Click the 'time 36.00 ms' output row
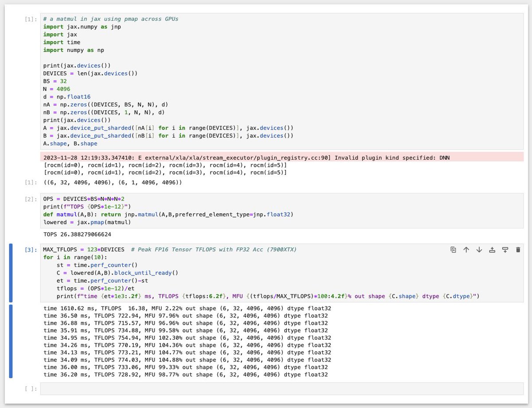The height and width of the screenshot is (408, 532). coord(186,367)
